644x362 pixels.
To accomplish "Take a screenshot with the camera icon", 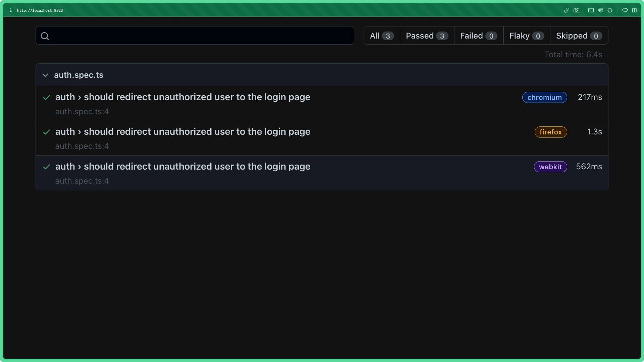I will 576,10.
